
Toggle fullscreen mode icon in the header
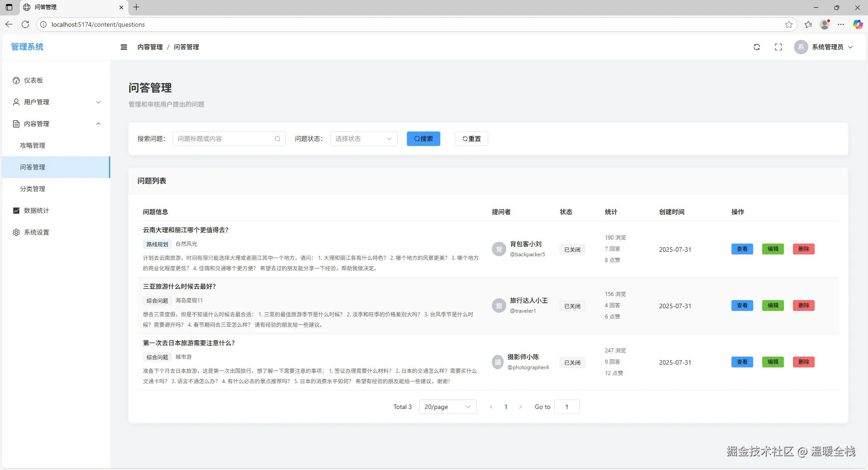pyautogui.click(x=778, y=47)
